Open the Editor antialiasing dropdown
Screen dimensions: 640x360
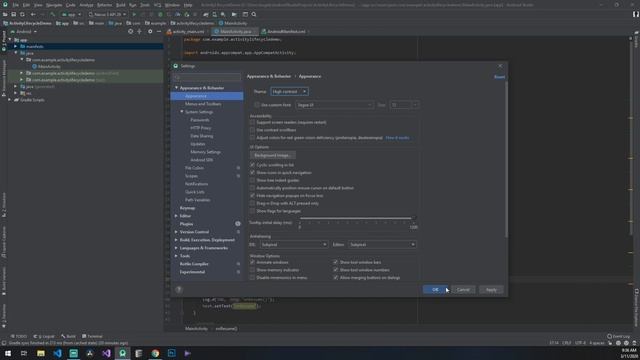[382, 244]
